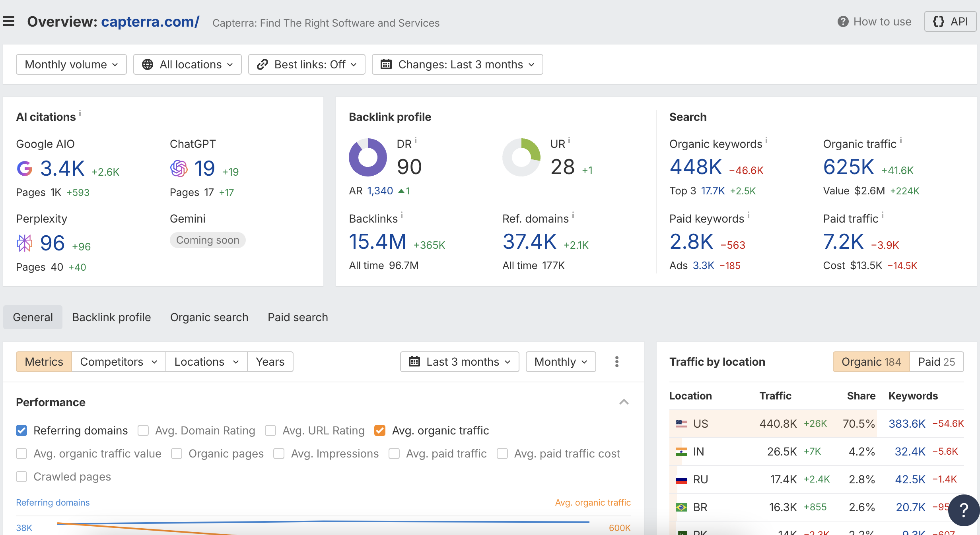Select the Metrics tab
This screenshot has height=535, width=980.
(44, 362)
